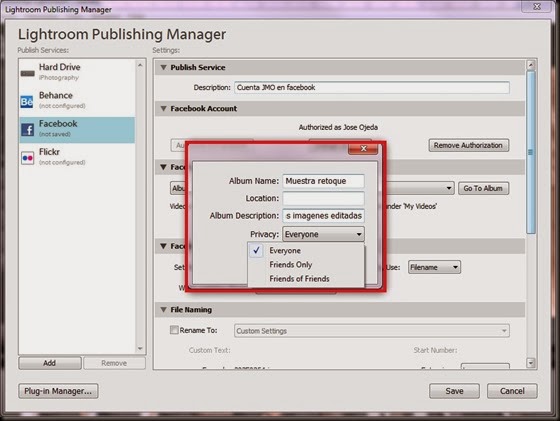Click the Flickr logo icon
The width and height of the screenshot is (560, 421).
tap(28, 158)
